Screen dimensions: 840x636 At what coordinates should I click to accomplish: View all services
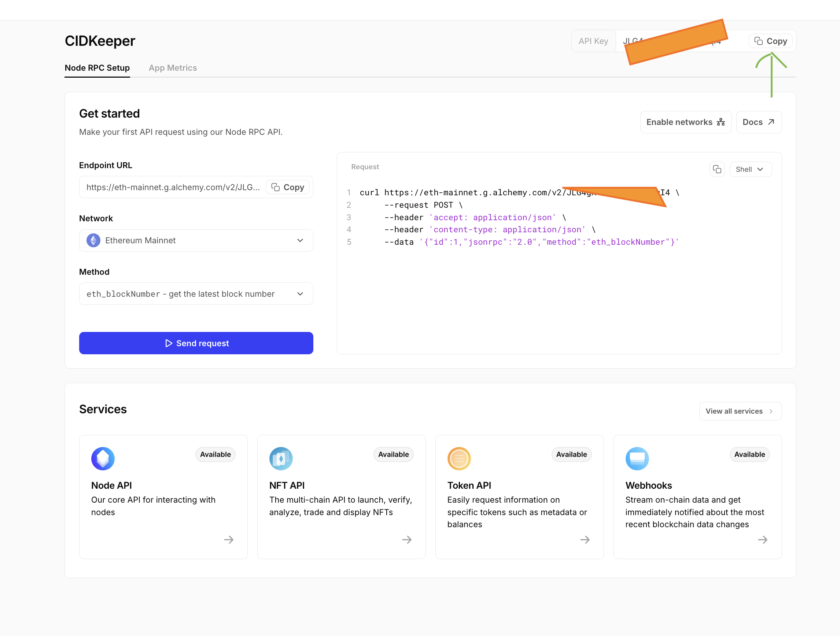point(740,411)
